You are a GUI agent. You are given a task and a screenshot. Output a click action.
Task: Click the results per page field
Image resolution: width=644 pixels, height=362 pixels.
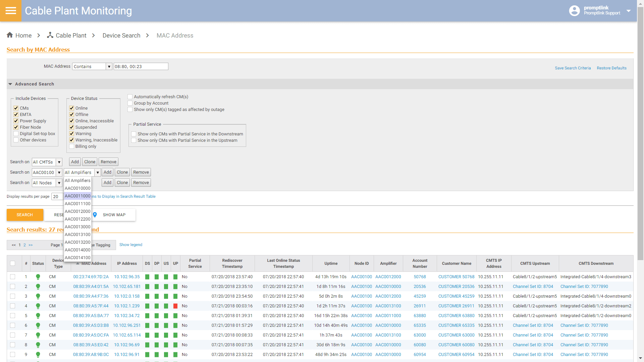57,197
